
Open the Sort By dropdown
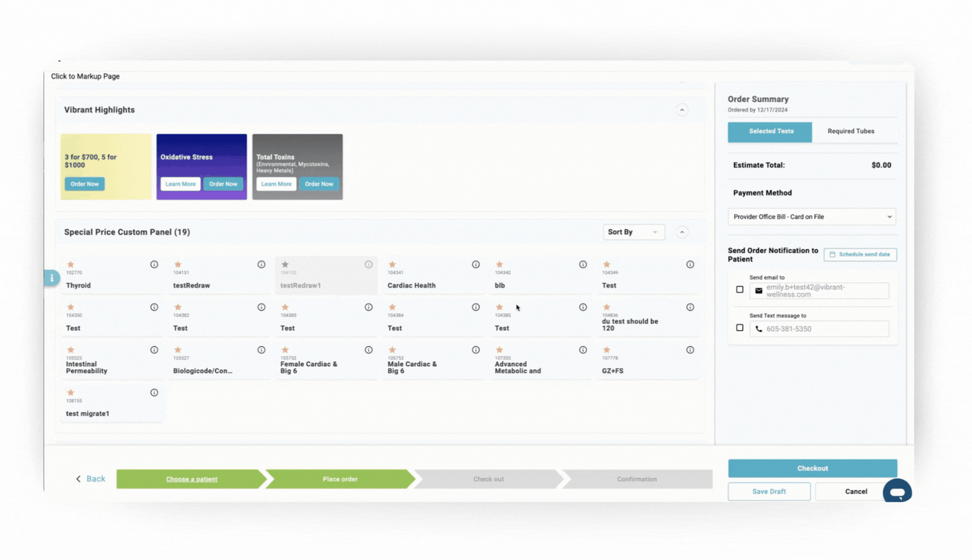tap(633, 232)
